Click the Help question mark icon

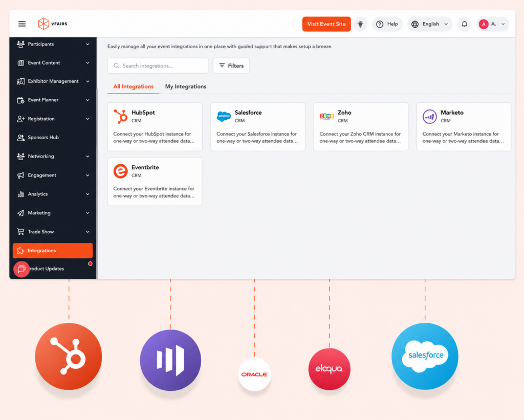pyautogui.click(x=380, y=24)
